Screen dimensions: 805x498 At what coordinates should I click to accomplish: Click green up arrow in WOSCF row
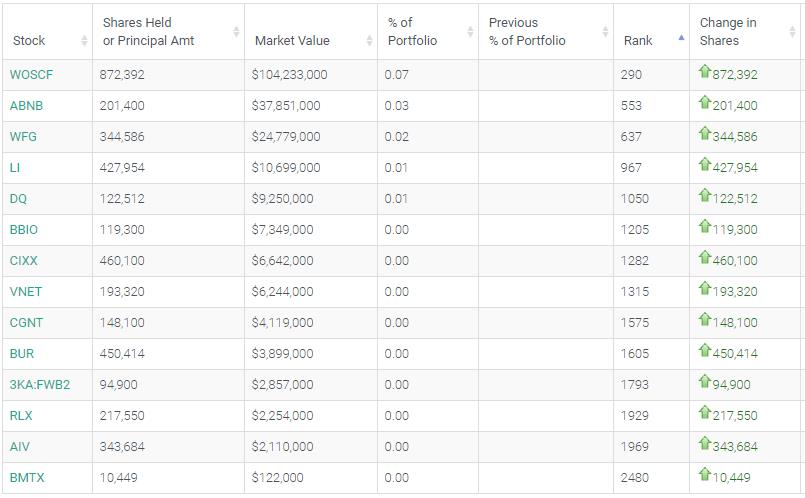tap(705, 71)
